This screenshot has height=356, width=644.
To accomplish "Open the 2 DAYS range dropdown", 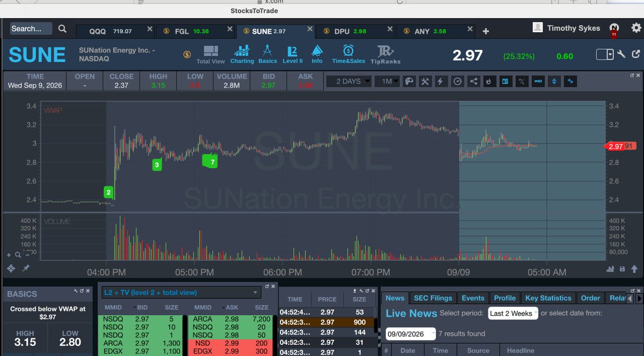I will pyautogui.click(x=349, y=81).
